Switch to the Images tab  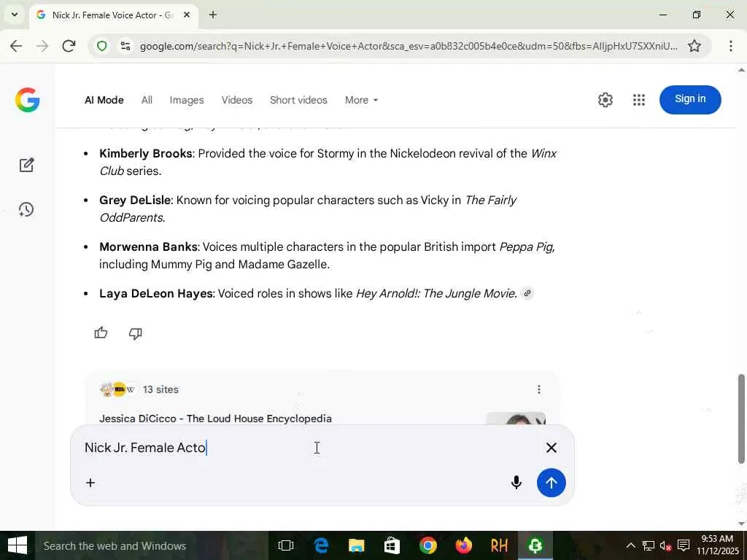[187, 100]
